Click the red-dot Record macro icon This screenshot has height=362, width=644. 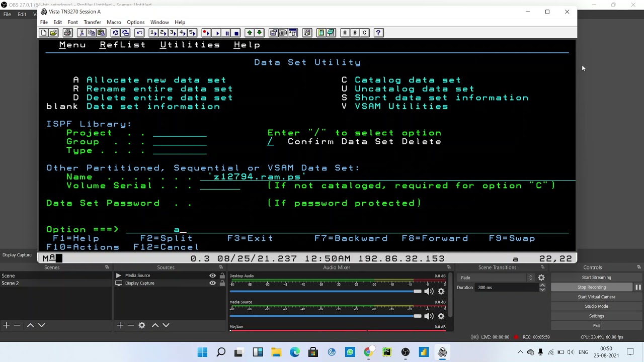click(206, 33)
